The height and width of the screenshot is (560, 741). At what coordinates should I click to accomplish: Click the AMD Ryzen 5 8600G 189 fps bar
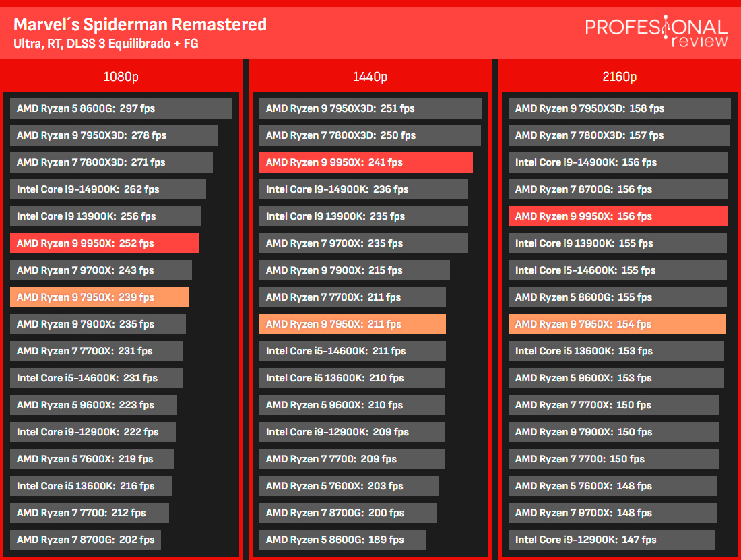coord(343,539)
